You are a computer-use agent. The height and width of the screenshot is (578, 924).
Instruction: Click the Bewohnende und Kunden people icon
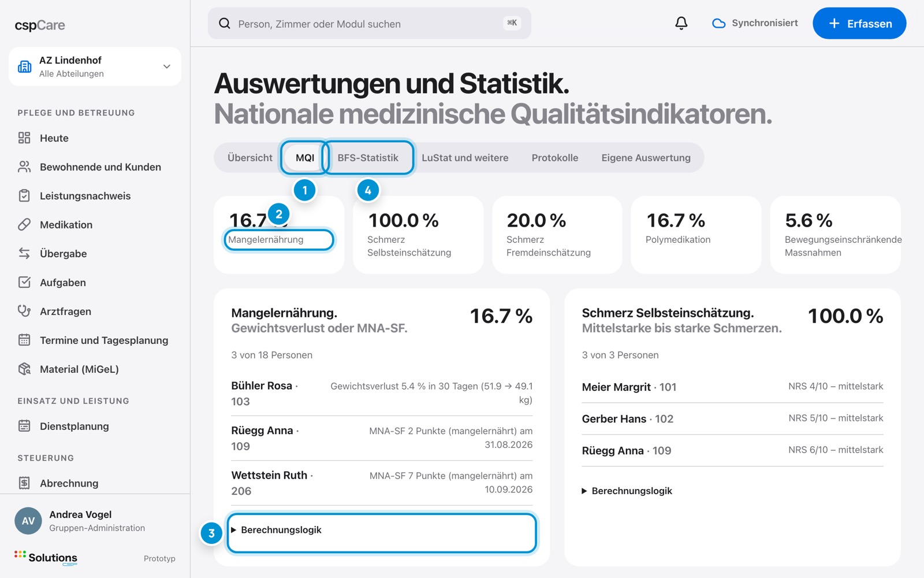click(x=24, y=166)
